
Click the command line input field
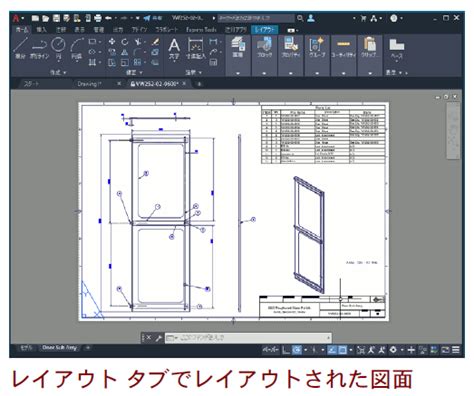click(248, 338)
